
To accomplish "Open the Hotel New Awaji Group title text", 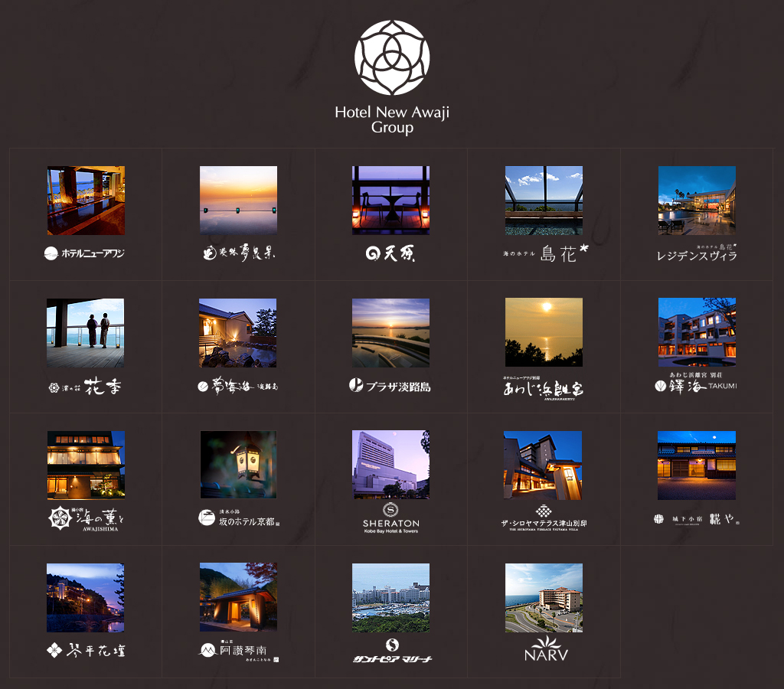I will pyautogui.click(x=392, y=119).
